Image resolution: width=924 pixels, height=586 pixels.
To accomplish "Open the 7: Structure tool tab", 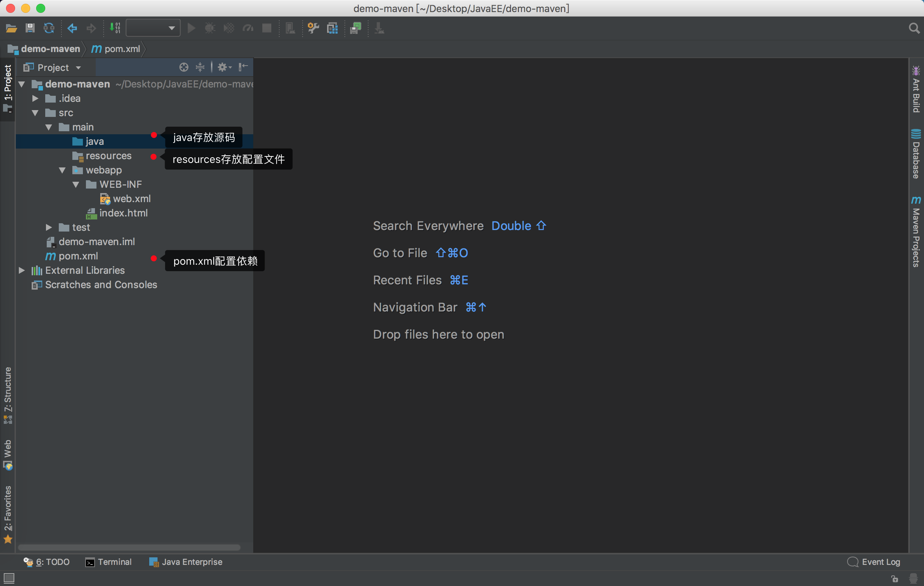I will coord(8,395).
